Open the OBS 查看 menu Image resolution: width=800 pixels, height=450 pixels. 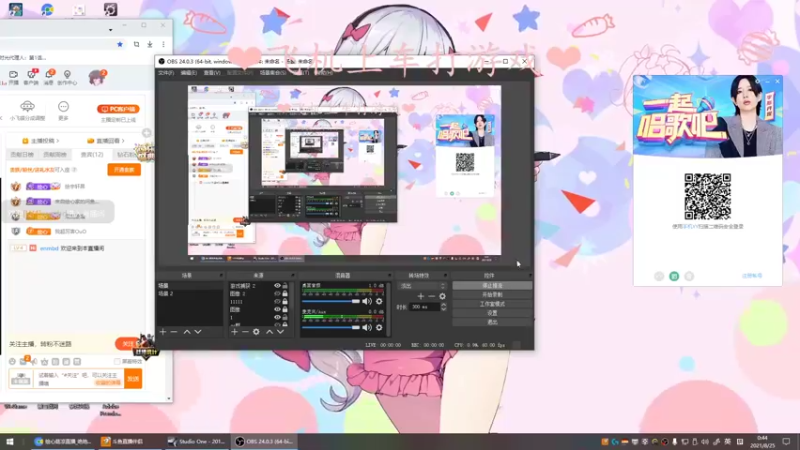tap(212, 73)
